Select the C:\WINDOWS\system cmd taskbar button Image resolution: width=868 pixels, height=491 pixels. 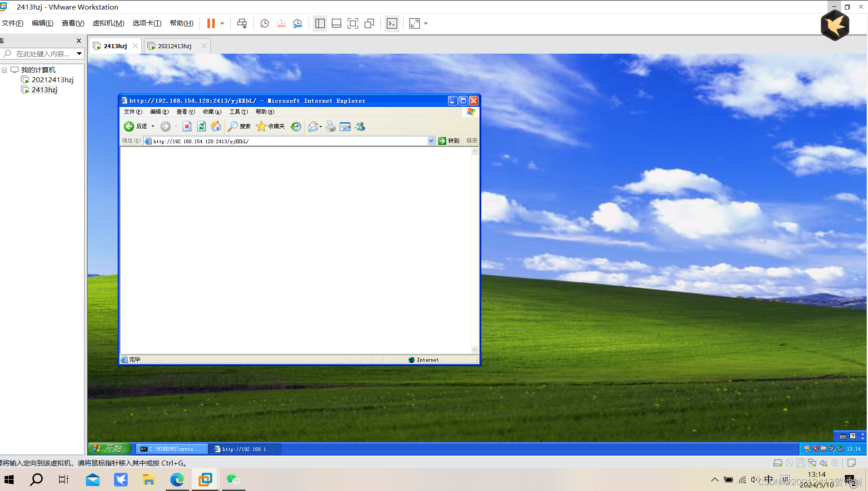(x=172, y=449)
